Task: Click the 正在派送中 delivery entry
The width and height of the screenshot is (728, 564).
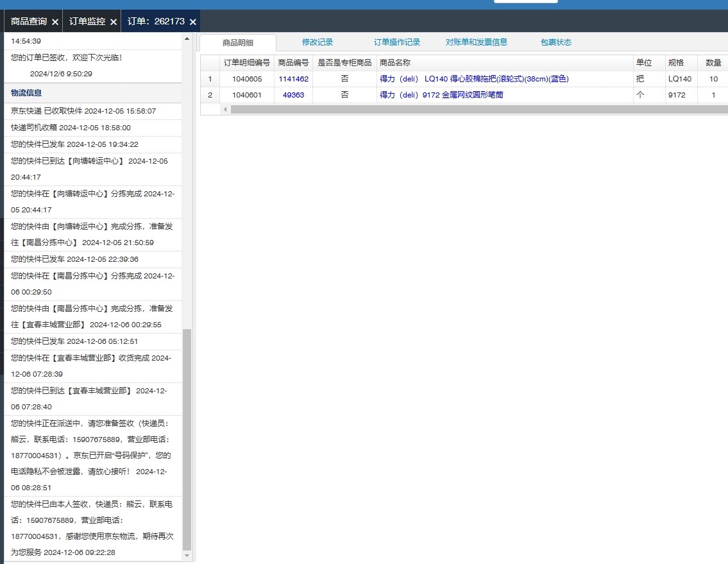Action: click(x=93, y=456)
